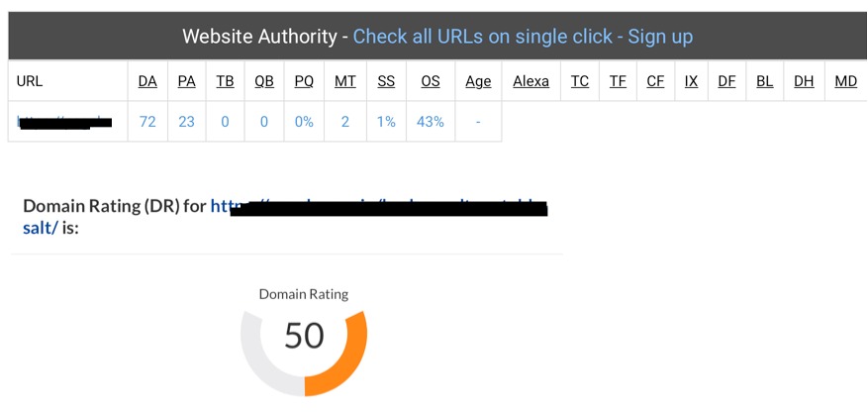Select the TB column header
Image resolution: width=868 pixels, height=412 pixels.
click(x=225, y=81)
